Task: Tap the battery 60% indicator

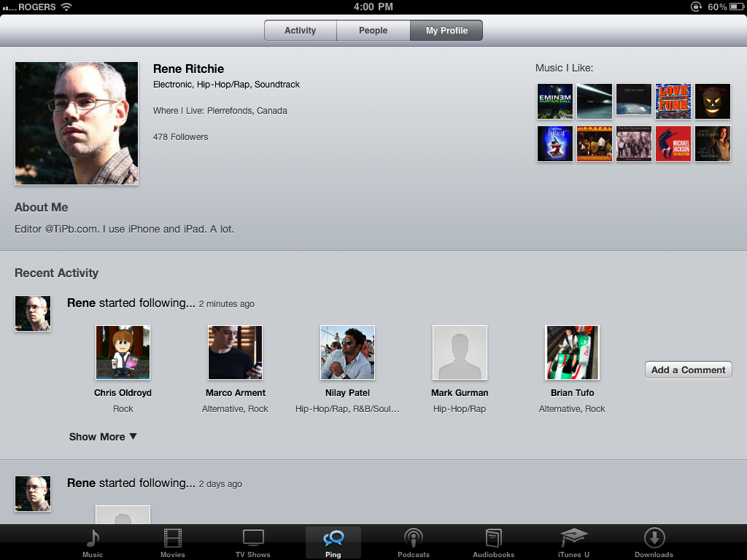Action: [x=726, y=7]
